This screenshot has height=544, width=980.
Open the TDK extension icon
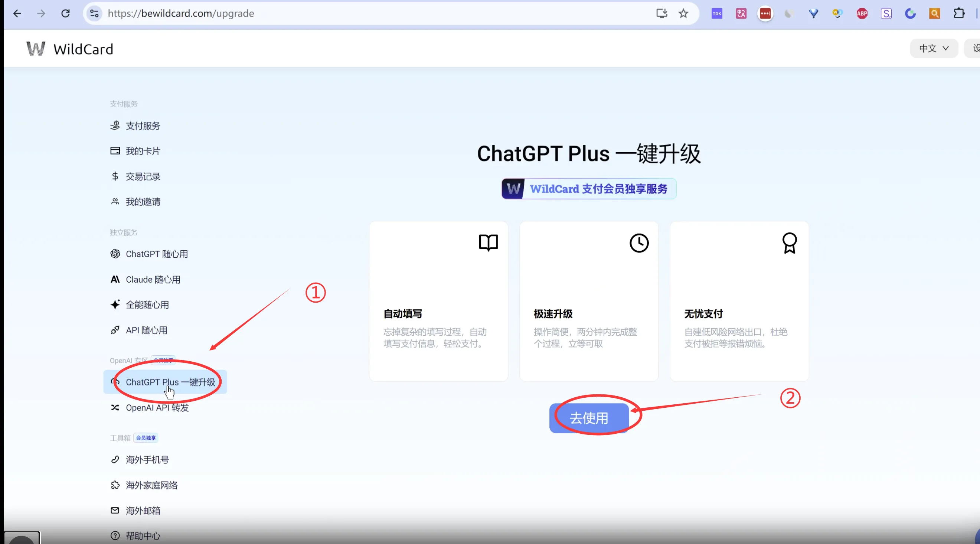coord(717,14)
